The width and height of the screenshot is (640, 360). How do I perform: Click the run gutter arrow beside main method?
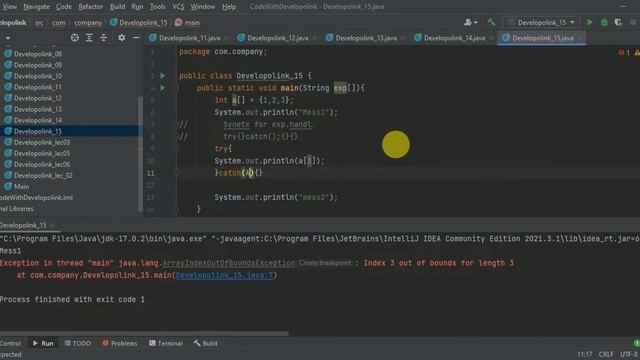coord(162,88)
